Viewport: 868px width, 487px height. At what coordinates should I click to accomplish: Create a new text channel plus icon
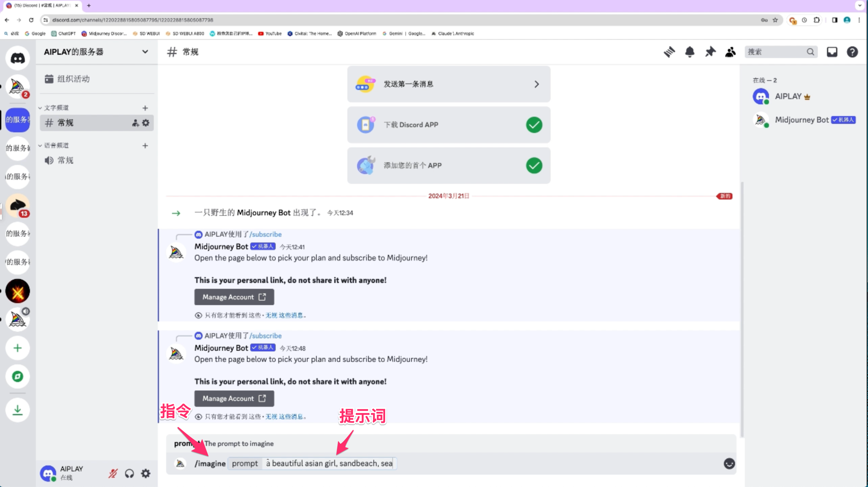pos(145,108)
